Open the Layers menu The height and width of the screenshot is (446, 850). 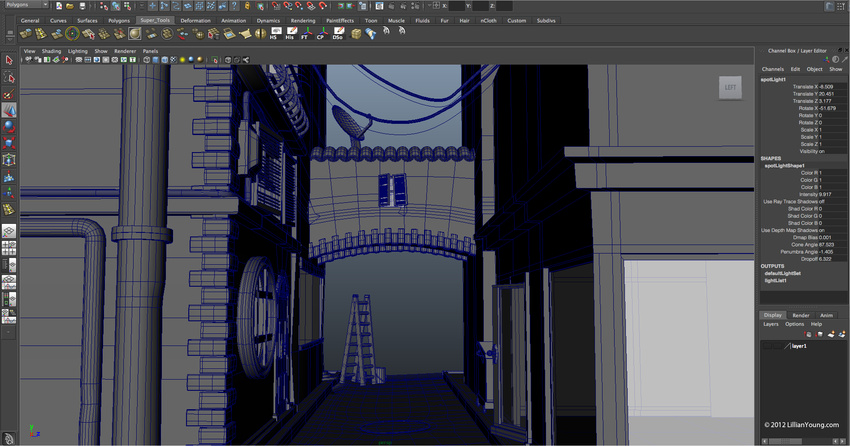[x=770, y=324]
